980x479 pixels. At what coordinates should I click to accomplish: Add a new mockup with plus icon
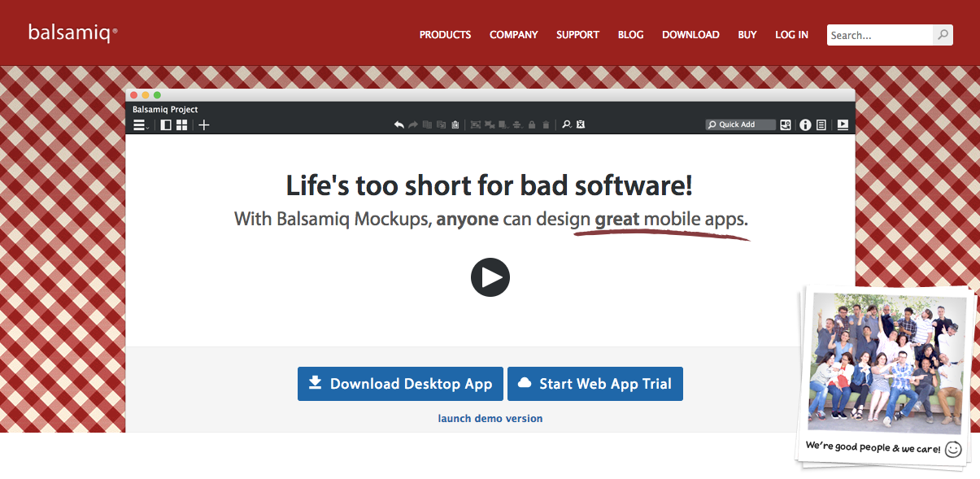click(204, 125)
